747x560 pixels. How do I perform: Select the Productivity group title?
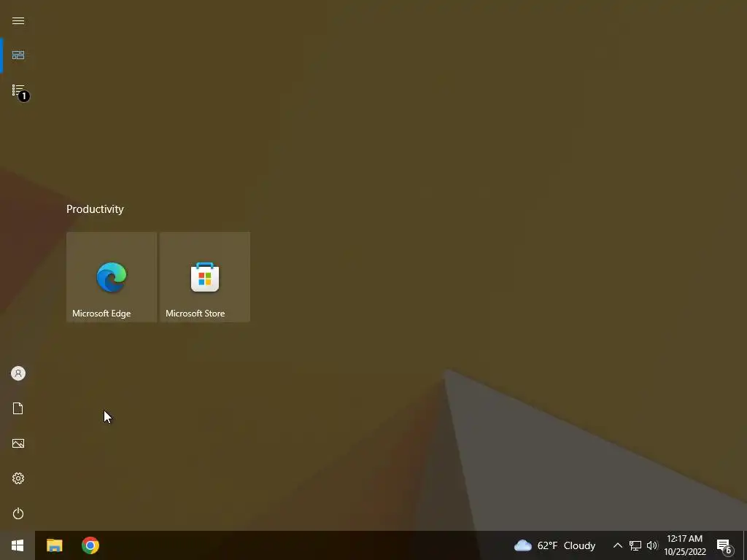(95, 209)
